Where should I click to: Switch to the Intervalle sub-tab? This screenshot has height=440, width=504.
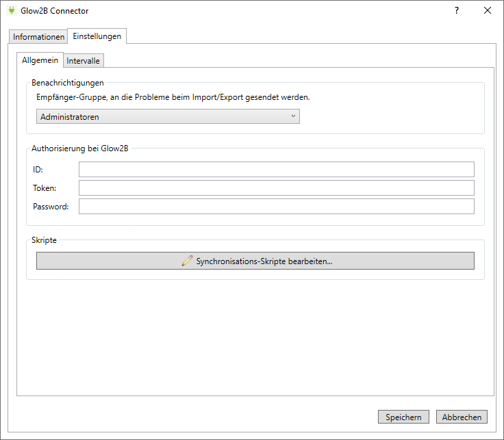pyautogui.click(x=84, y=61)
